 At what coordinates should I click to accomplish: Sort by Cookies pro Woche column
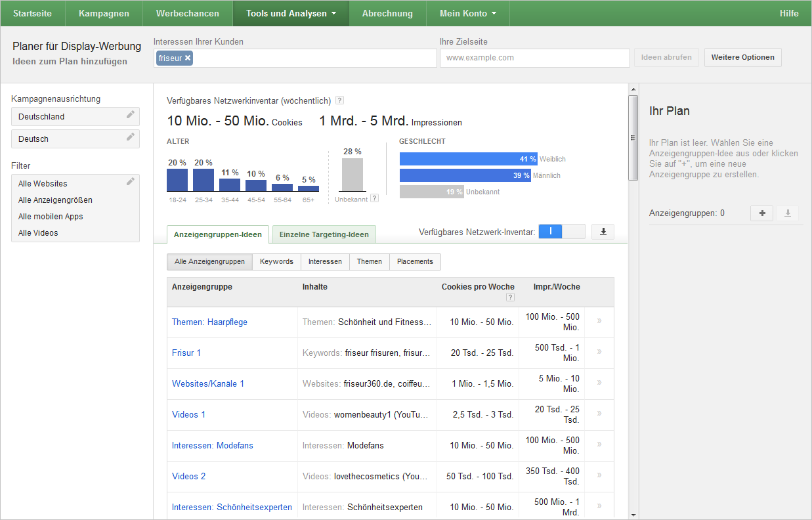(x=478, y=287)
